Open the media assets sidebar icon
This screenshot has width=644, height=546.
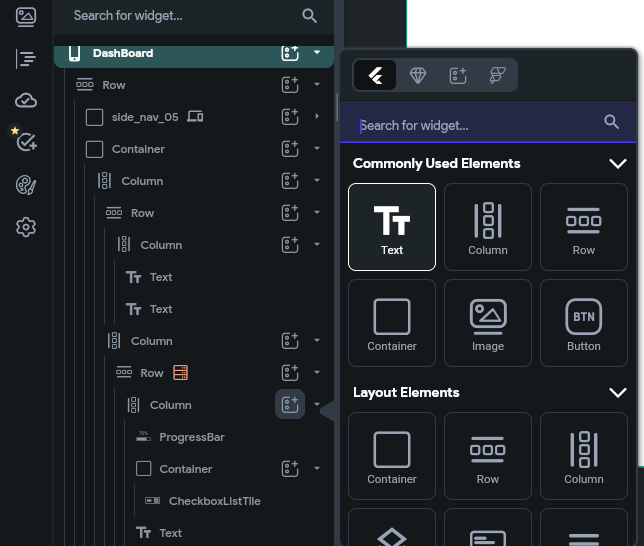(x=26, y=17)
